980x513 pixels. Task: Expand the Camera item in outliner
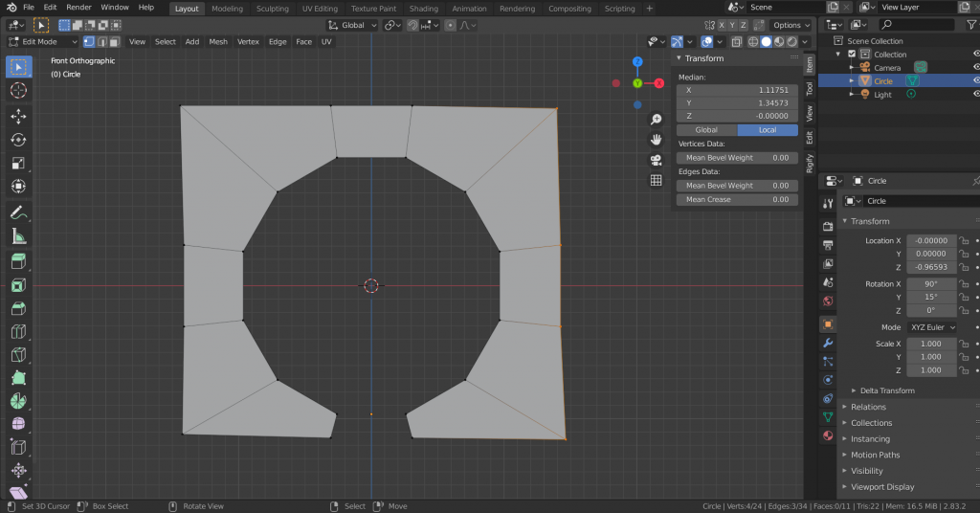point(851,68)
